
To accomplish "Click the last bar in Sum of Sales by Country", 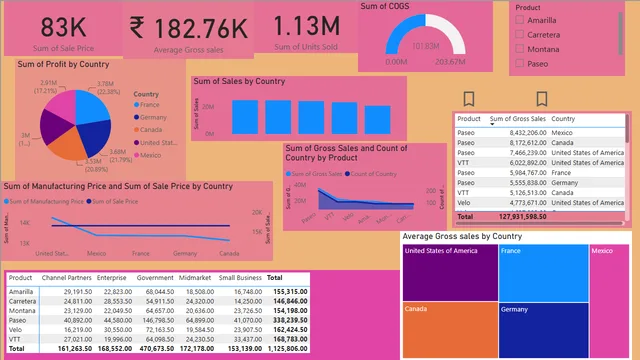I will pyautogui.click(x=378, y=120).
